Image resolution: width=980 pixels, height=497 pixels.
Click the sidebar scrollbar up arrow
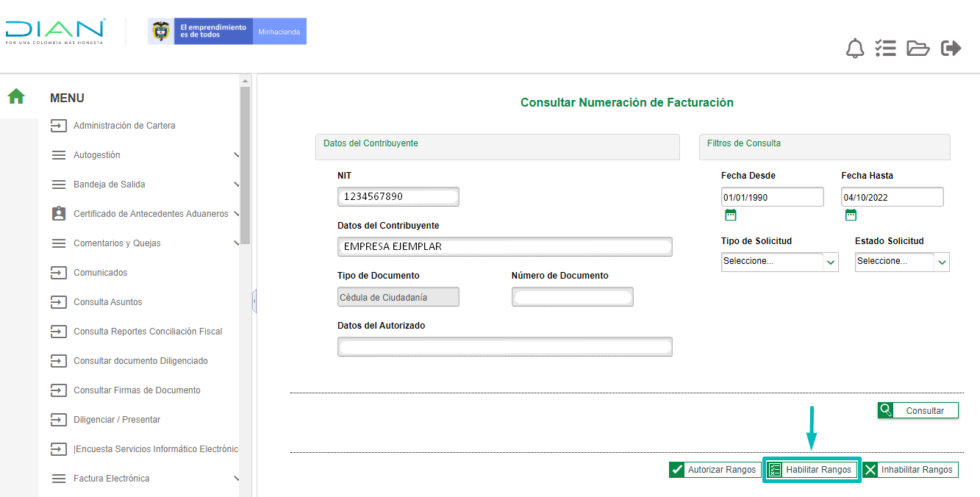pyautogui.click(x=245, y=80)
